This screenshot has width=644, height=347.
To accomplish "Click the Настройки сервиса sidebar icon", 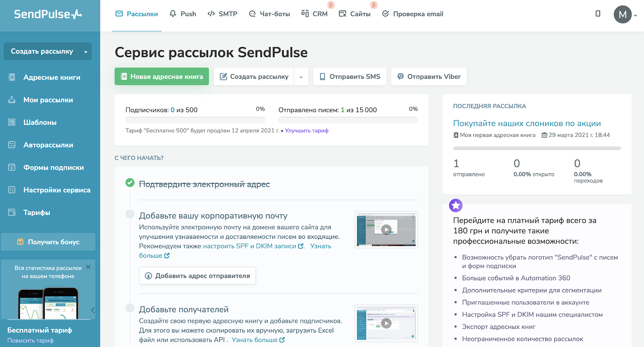I will click(12, 190).
